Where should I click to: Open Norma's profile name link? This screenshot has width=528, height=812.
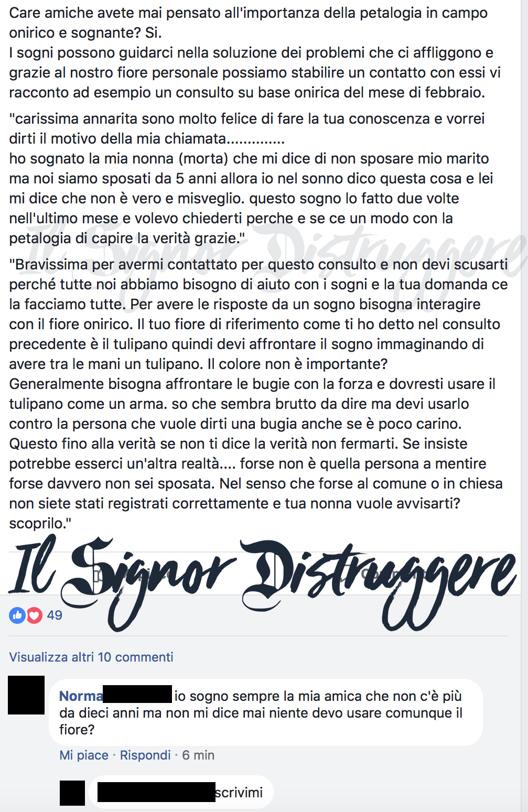tap(81, 696)
